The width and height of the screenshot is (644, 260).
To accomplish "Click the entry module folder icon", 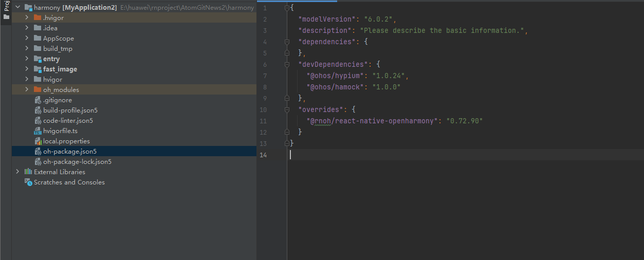I will click(x=38, y=59).
